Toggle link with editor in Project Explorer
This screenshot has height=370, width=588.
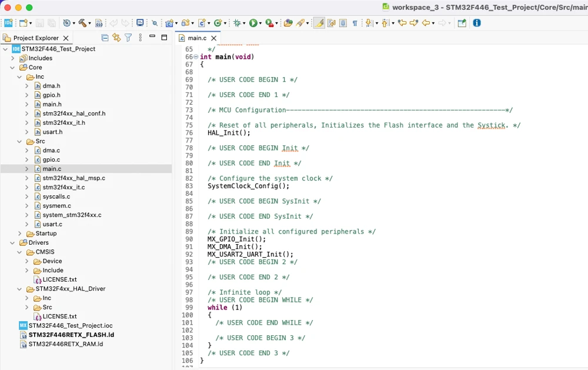(x=116, y=38)
